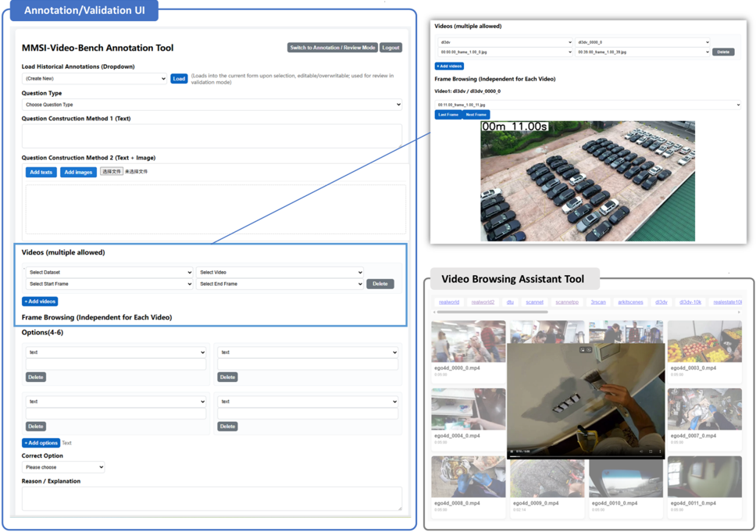Viewport: 756px width, 532px height.
Task: Open the Select Dataset dropdown
Action: [x=109, y=273]
